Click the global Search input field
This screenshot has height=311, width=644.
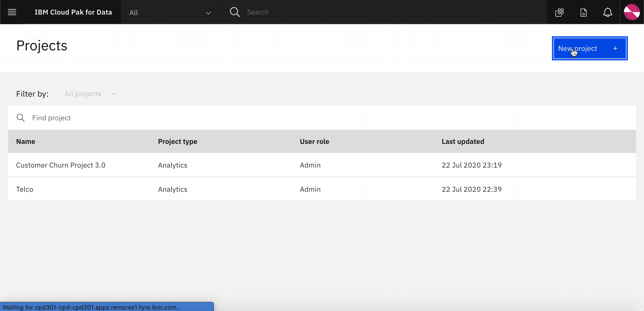[x=377, y=12]
